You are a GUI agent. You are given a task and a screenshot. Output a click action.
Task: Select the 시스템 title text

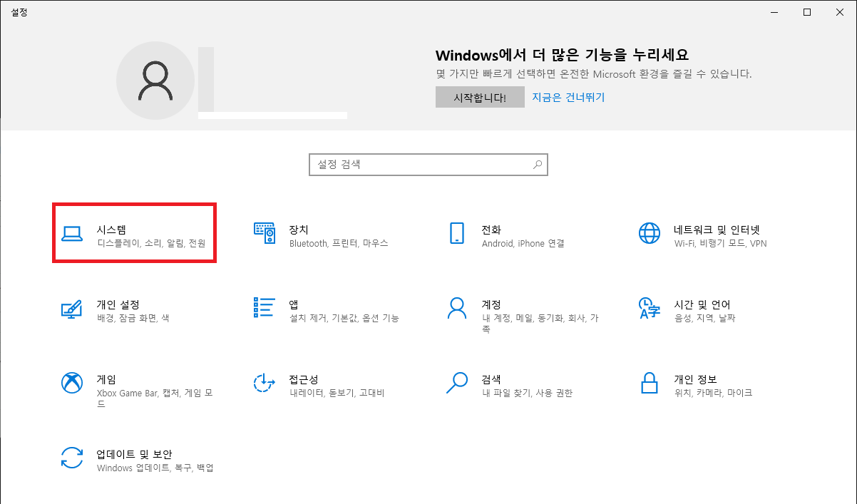[x=111, y=230]
